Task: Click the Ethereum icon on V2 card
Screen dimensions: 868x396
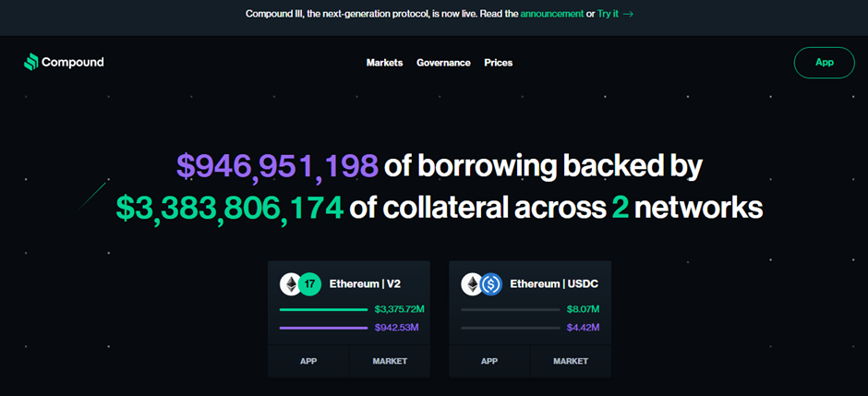Action: coord(290,284)
